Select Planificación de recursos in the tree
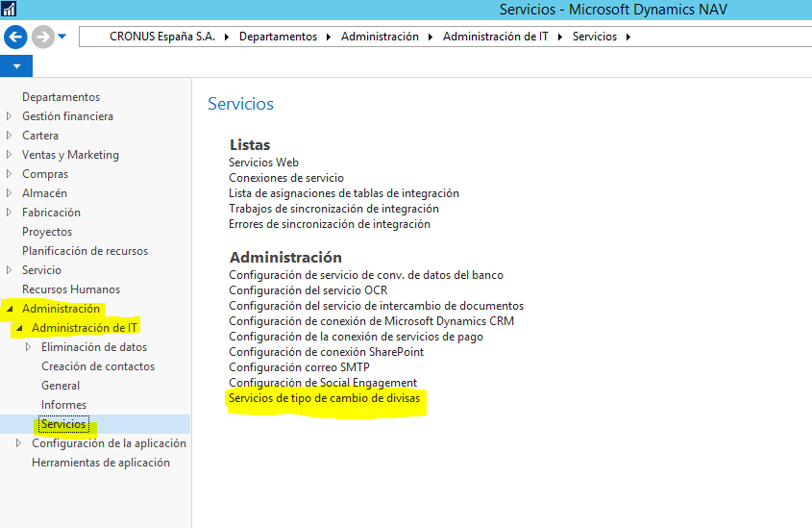The width and height of the screenshot is (812, 528). [85, 251]
